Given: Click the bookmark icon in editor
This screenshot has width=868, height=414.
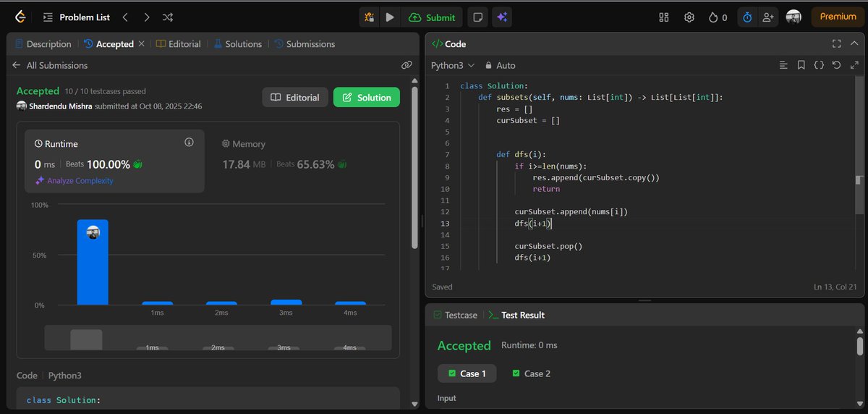Looking at the screenshot, I should [x=801, y=65].
